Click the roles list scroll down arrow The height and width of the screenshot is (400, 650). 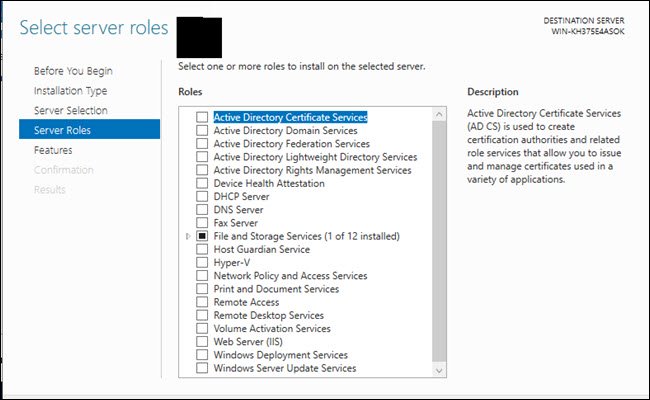click(439, 370)
